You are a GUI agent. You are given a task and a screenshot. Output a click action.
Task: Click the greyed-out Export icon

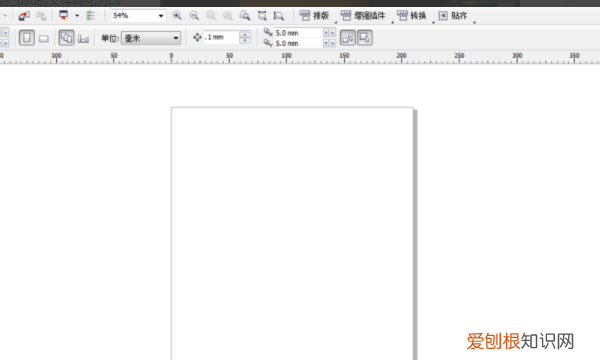[41, 16]
